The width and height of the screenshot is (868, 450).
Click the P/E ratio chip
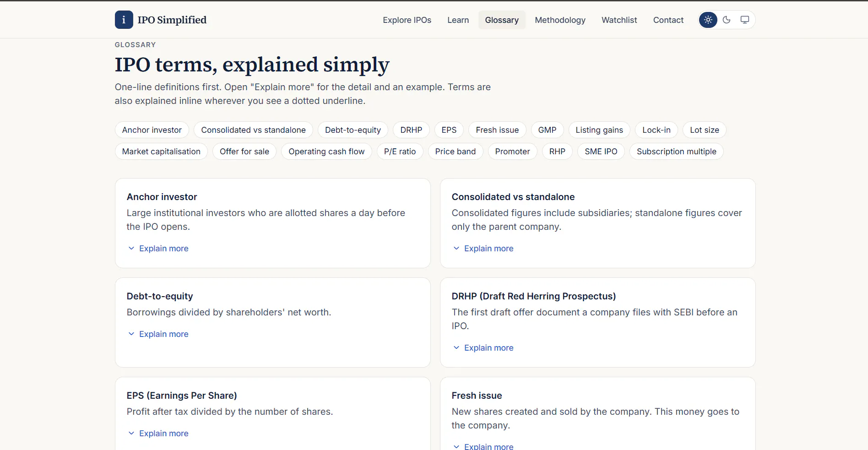click(x=400, y=152)
